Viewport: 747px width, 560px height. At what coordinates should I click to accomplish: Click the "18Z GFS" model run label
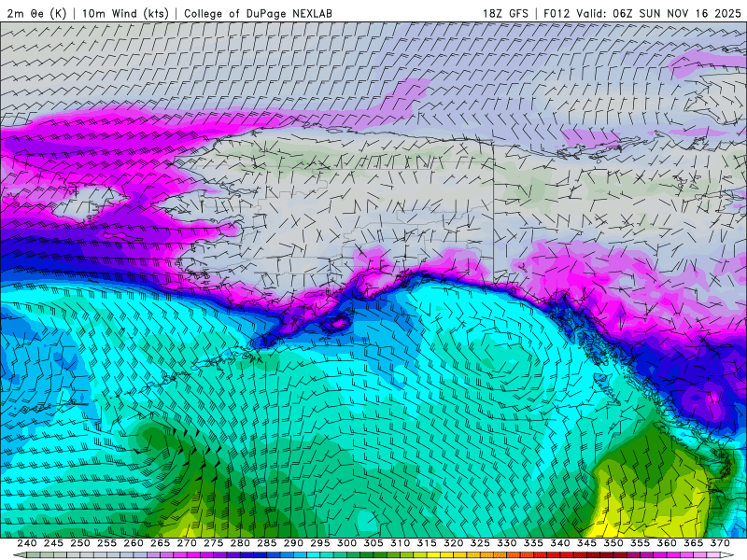pyautogui.click(x=505, y=13)
